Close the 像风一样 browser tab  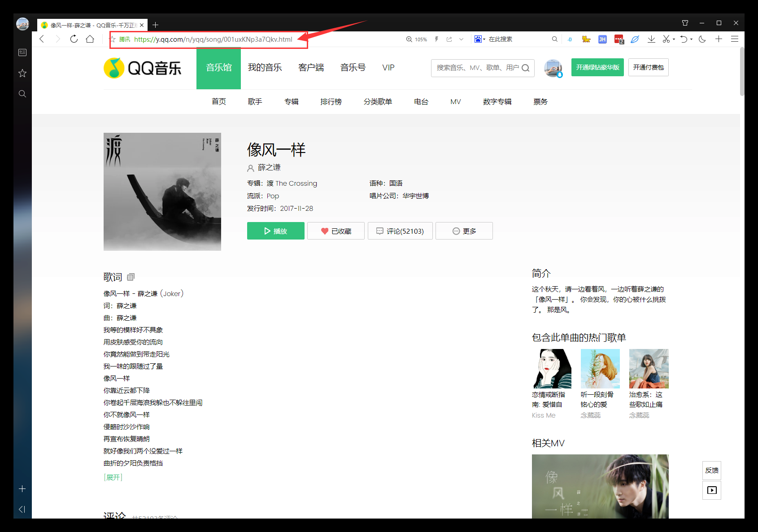coord(142,25)
